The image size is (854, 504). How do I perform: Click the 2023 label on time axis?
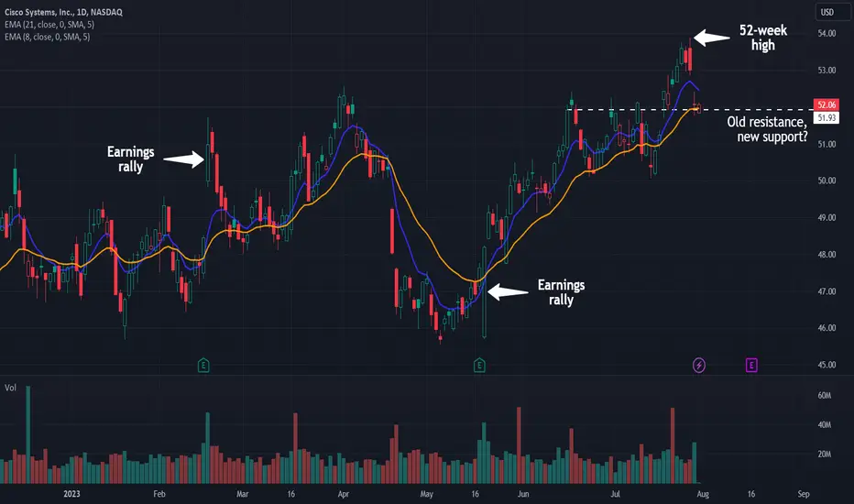[71, 494]
